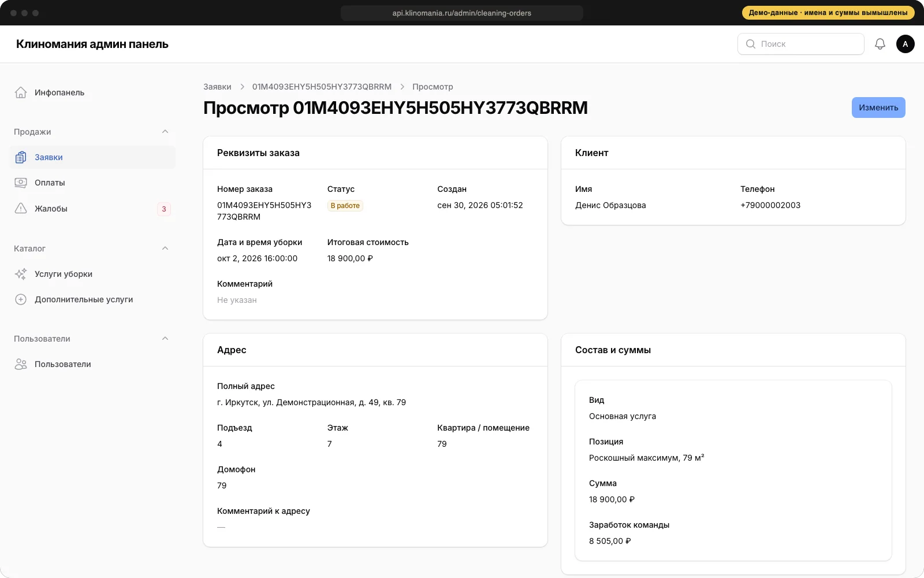Click the Дополнительные услуги plus-circle icon
This screenshot has height=578, width=924.
tap(21, 299)
